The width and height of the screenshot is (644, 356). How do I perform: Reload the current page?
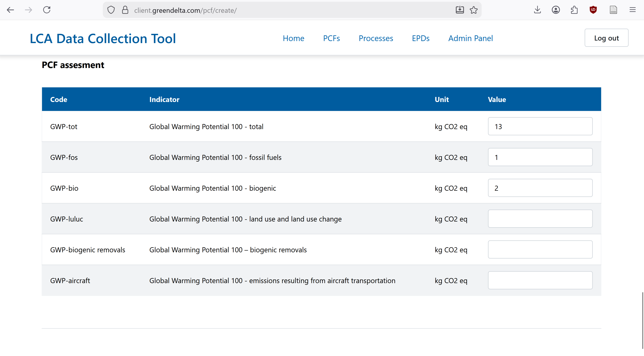(47, 10)
